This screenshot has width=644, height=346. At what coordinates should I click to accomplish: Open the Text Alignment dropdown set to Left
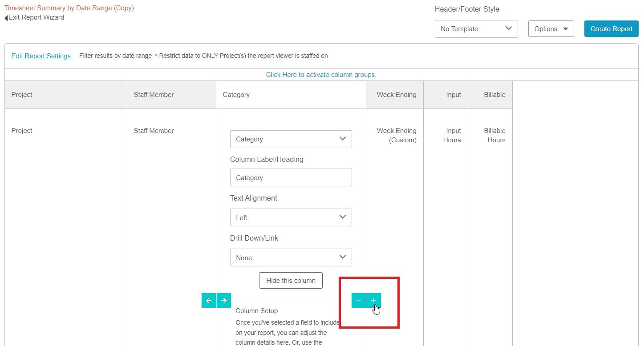[291, 217]
